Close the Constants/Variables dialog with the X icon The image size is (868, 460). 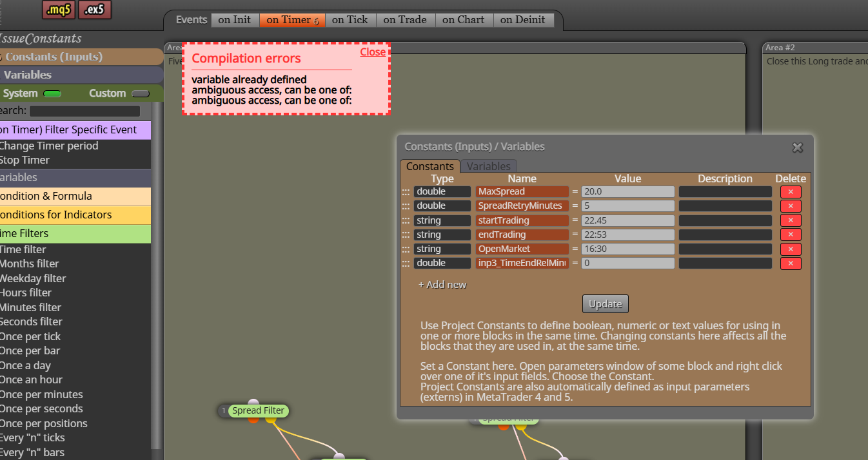click(x=798, y=148)
